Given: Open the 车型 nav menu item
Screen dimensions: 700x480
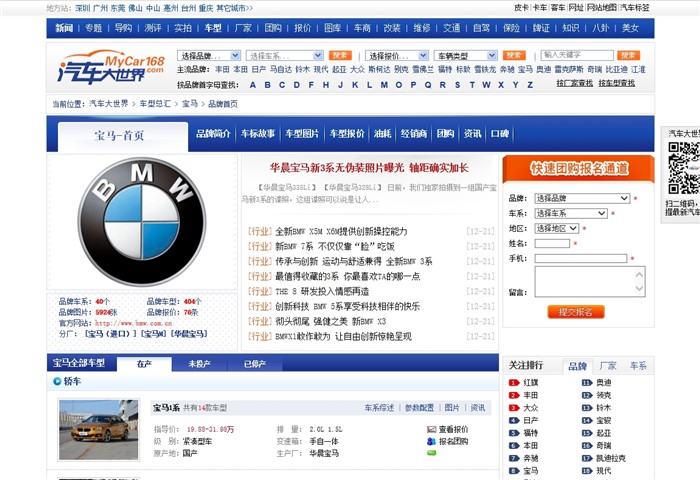Looking at the screenshot, I should click(x=213, y=28).
